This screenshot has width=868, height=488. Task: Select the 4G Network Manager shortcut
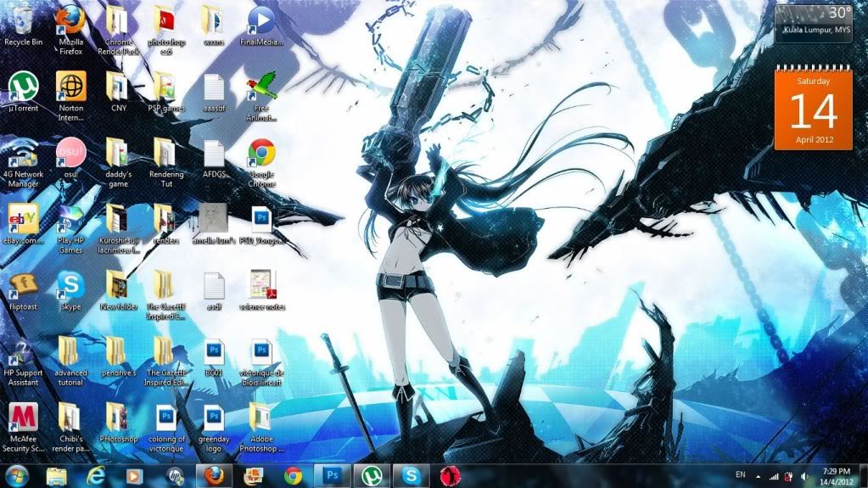pyautogui.click(x=23, y=163)
